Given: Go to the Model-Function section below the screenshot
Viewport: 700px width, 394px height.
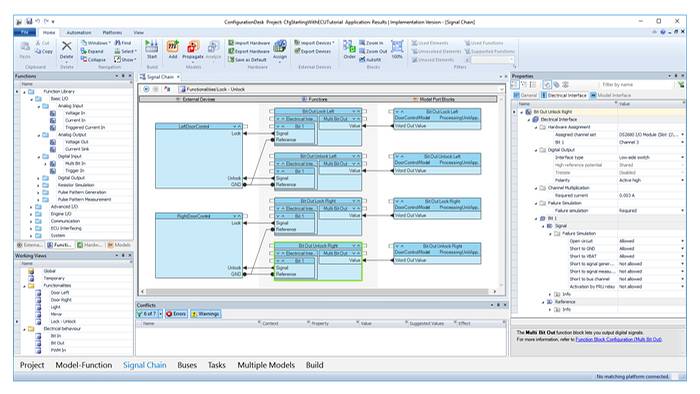Looking at the screenshot, I should pyautogui.click(x=83, y=365).
